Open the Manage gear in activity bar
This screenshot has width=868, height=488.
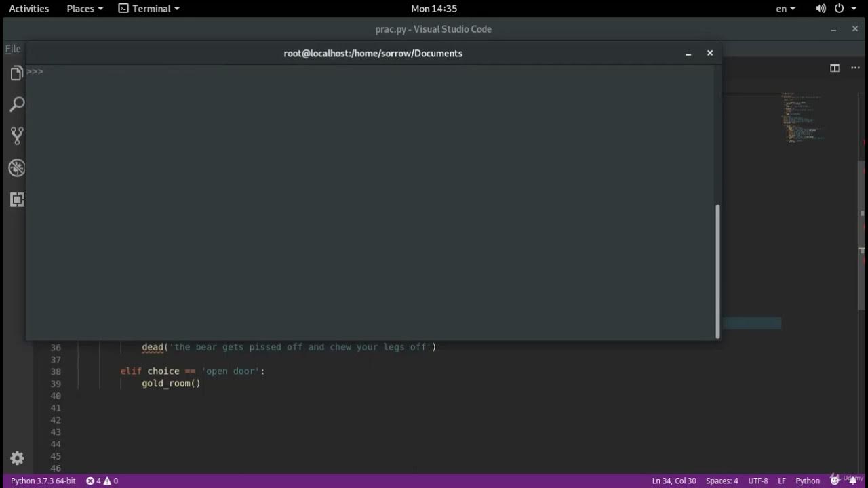(x=17, y=458)
